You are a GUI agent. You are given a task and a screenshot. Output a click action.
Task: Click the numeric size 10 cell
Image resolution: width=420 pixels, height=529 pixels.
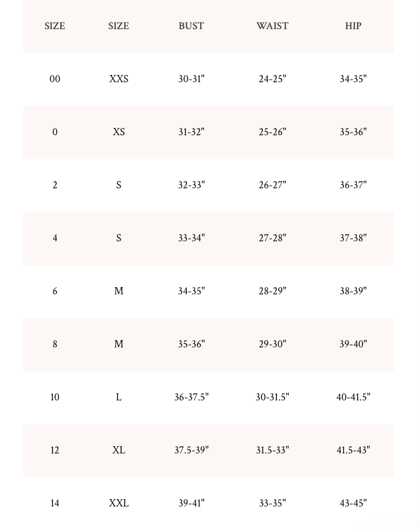click(55, 397)
